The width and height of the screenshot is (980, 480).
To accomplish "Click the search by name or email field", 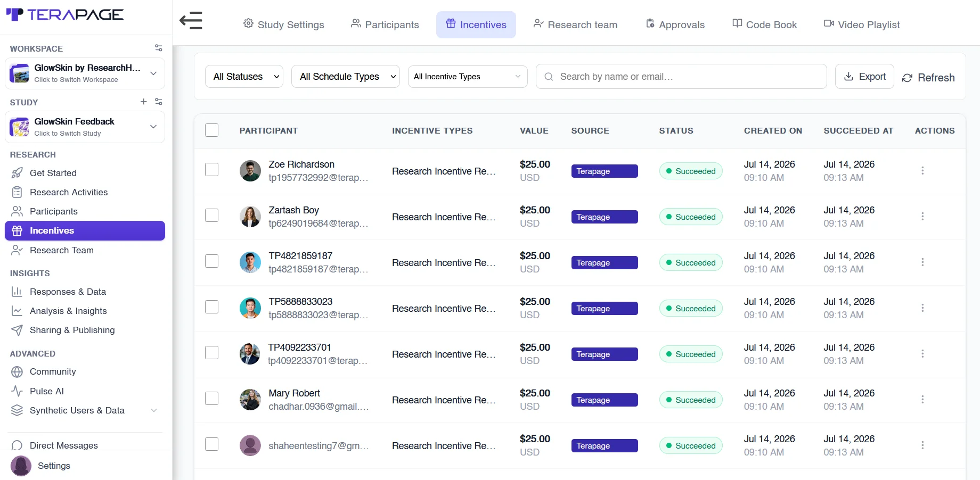I will coord(681,77).
